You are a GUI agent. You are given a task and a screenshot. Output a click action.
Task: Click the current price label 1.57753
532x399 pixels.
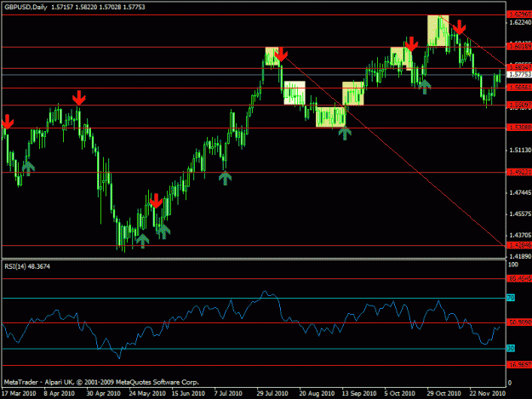point(519,74)
